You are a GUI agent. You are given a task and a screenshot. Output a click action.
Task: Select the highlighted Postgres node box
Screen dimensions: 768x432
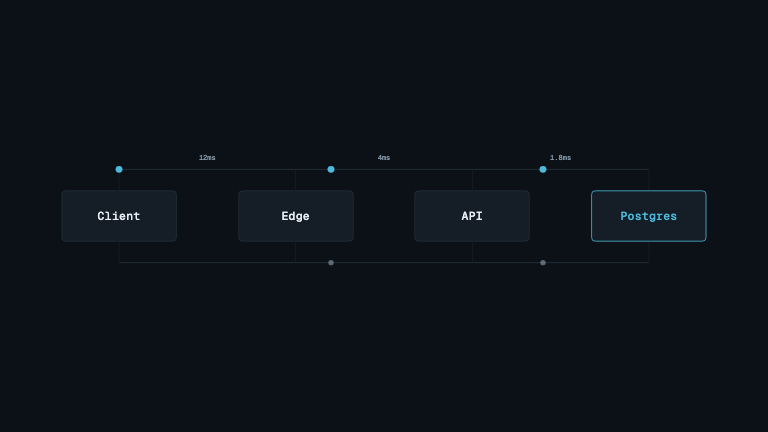point(648,216)
